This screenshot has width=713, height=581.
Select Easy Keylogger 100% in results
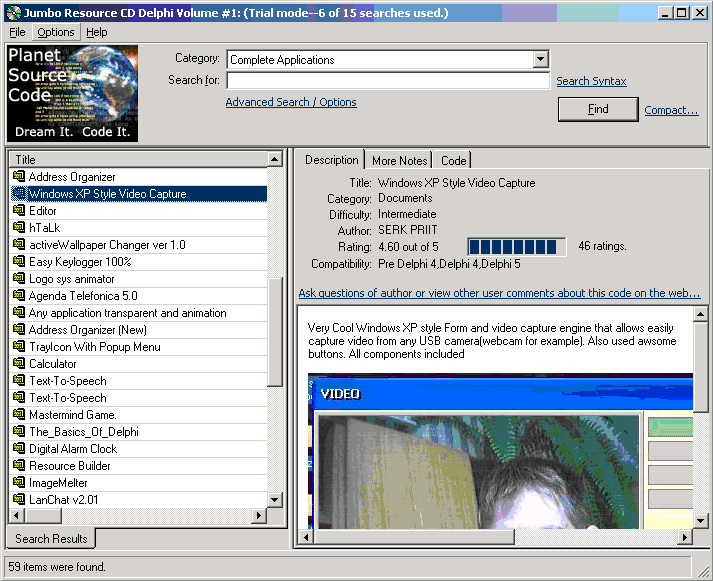pyautogui.click(x=138, y=261)
